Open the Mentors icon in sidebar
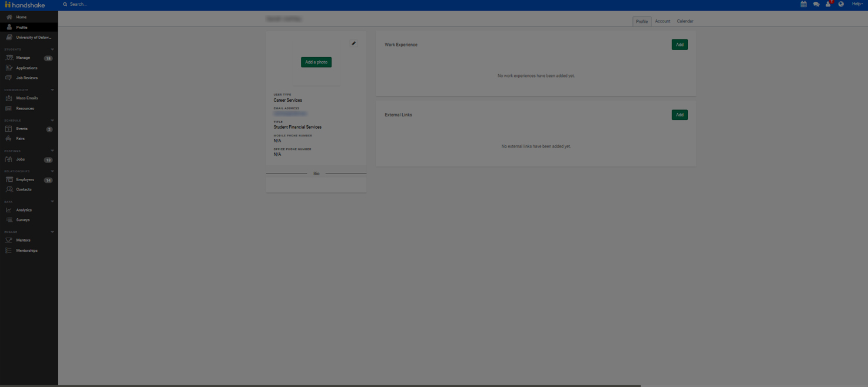The image size is (868, 387). click(9, 240)
